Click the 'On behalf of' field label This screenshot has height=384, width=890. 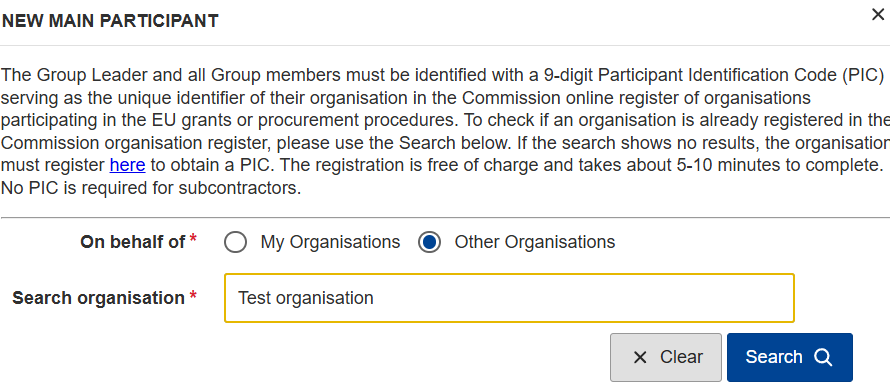point(133,242)
